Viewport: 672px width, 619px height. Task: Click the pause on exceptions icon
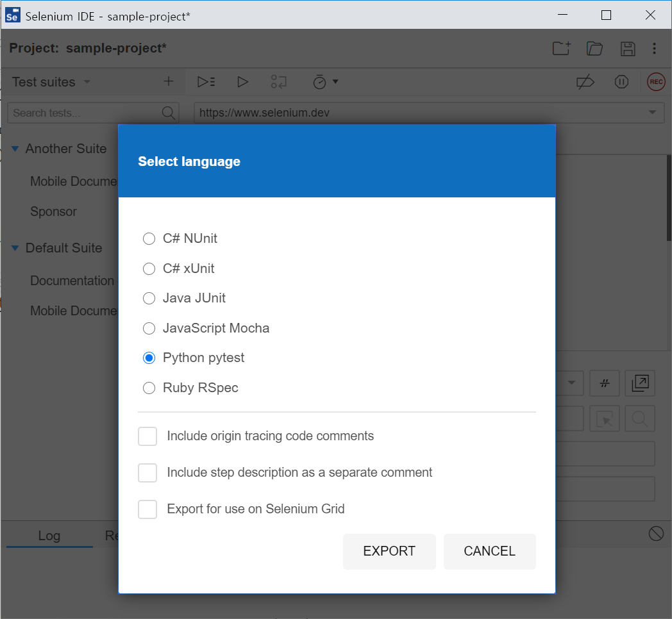(x=621, y=82)
